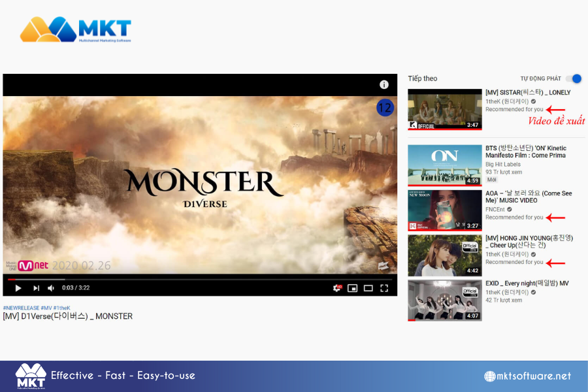Viewport: 588px width, 392px height.
Task: Open the BTS 'ON' Kinetic Manifesto thumbnail
Action: click(445, 165)
